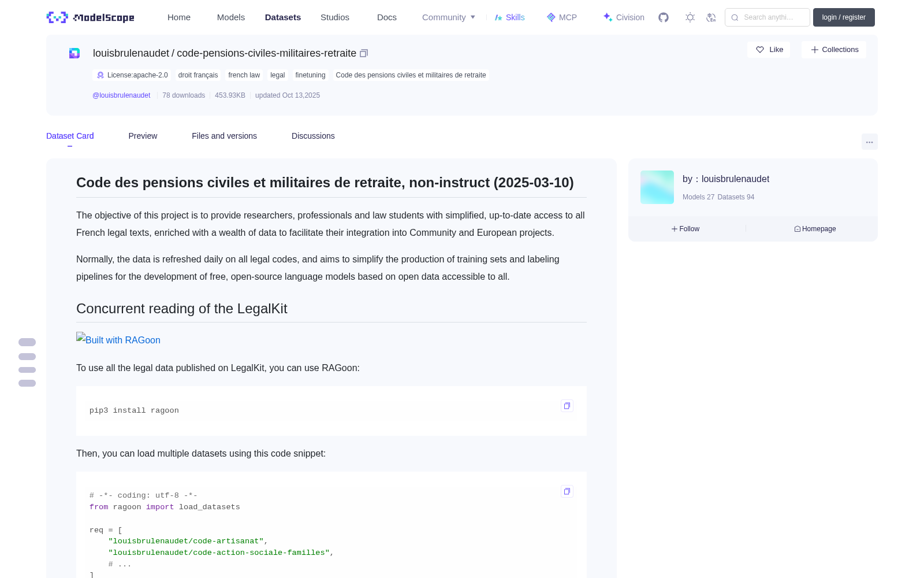Open the GitHub icon link

click(x=664, y=17)
